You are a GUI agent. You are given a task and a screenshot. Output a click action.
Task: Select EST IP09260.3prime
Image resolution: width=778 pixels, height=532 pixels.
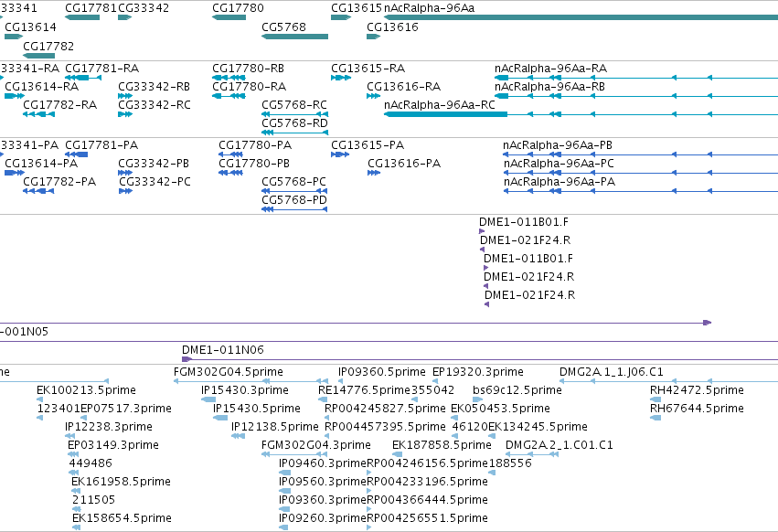tap(323, 518)
